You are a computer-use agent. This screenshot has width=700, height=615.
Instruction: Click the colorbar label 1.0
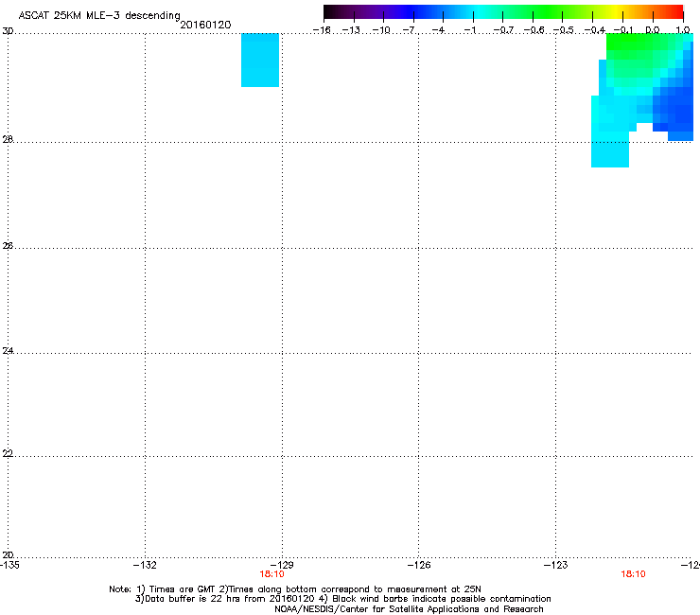pos(683,30)
